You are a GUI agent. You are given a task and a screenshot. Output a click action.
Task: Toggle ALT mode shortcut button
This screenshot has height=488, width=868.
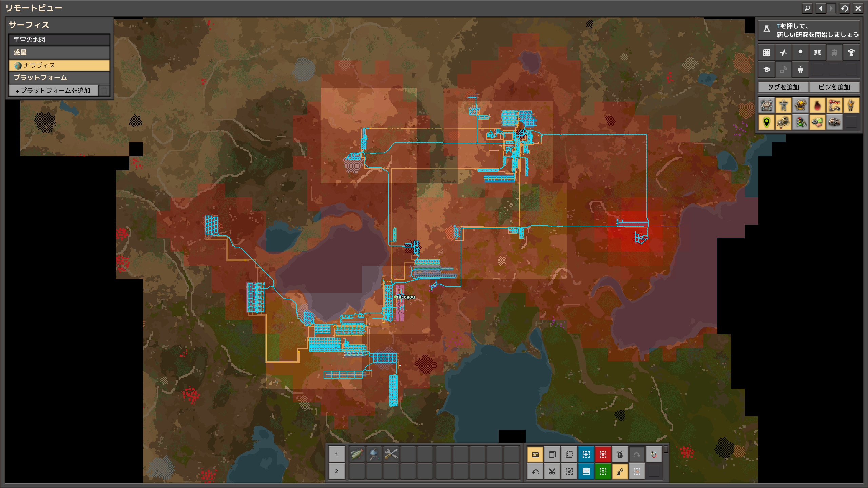535,454
